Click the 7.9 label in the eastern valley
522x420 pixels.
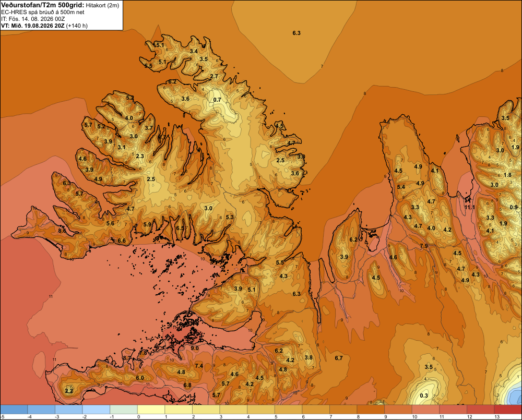point(424,246)
